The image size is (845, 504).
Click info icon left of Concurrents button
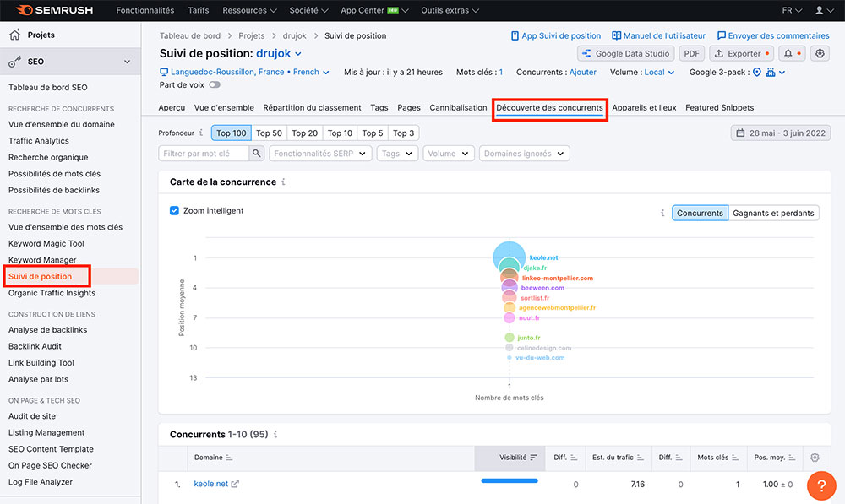[662, 214]
